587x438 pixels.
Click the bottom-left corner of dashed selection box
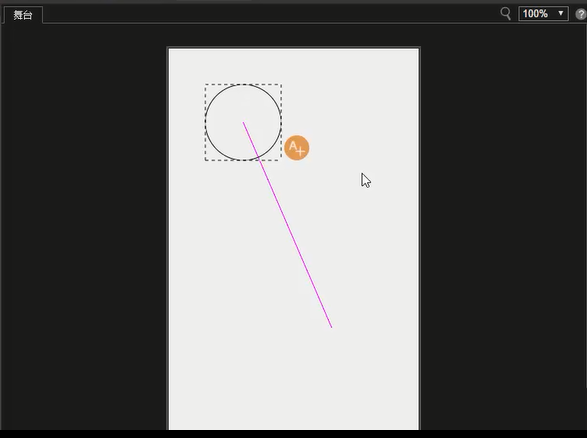click(205, 160)
